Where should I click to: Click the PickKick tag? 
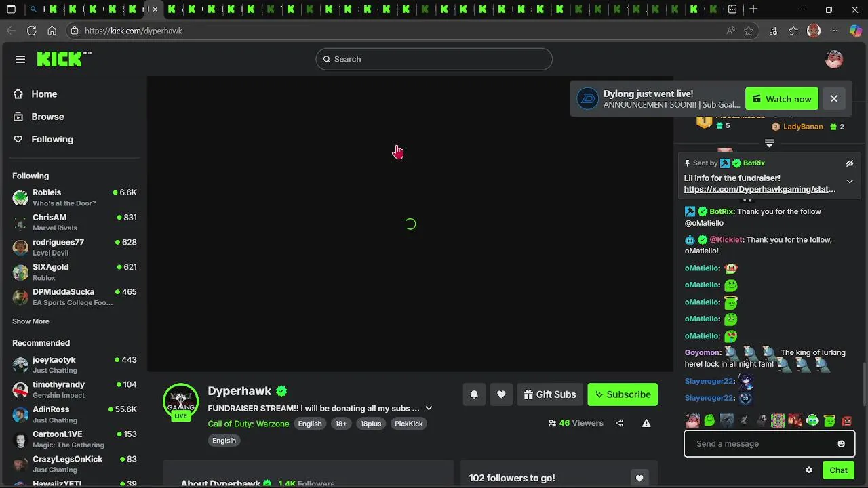tap(409, 424)
